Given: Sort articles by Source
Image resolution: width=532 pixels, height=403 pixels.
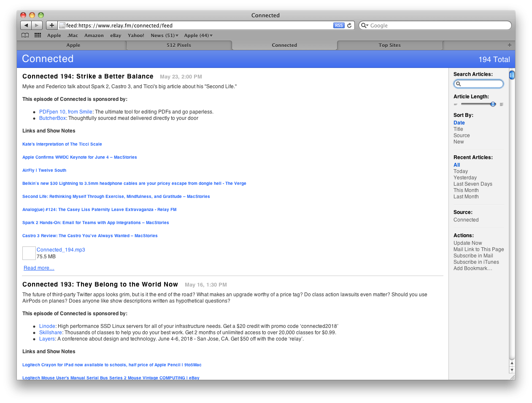Looking at the screenshot, I should 462,135.
